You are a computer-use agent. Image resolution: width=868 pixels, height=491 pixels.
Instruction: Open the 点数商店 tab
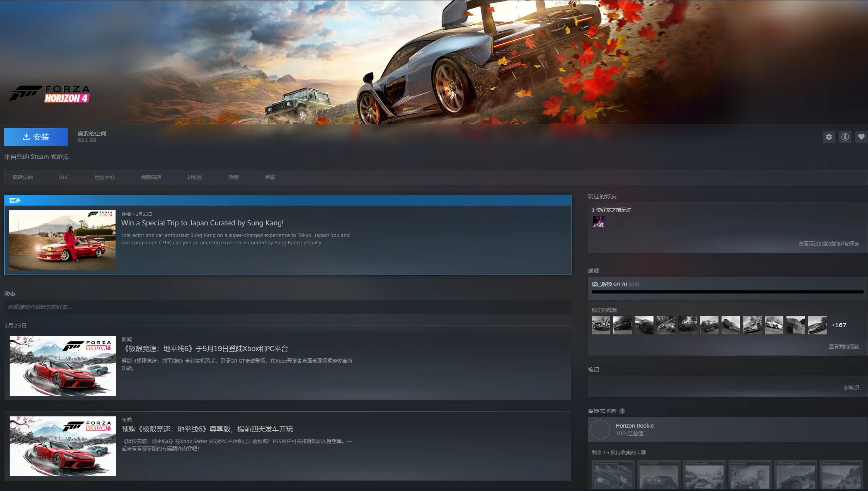(x=151, y=177)
